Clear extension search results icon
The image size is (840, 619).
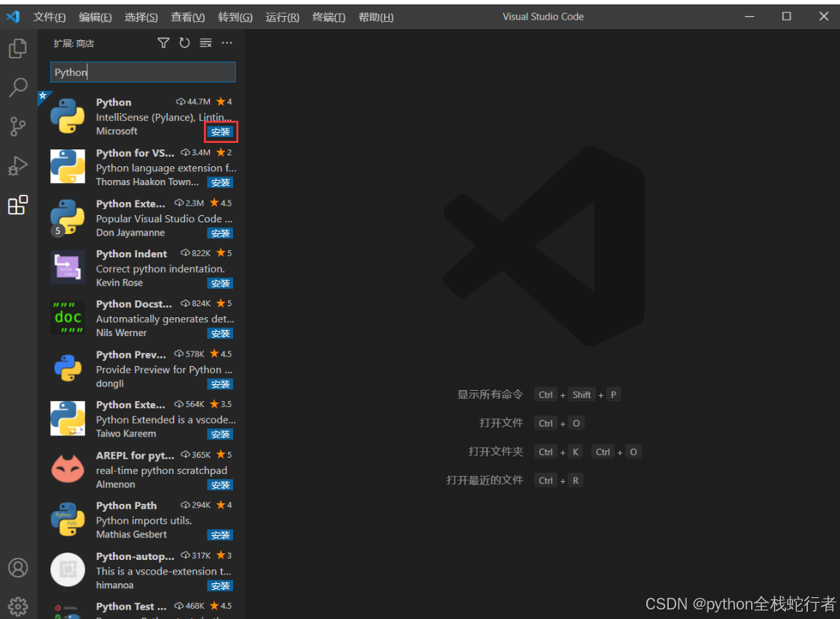click(205, 43)
